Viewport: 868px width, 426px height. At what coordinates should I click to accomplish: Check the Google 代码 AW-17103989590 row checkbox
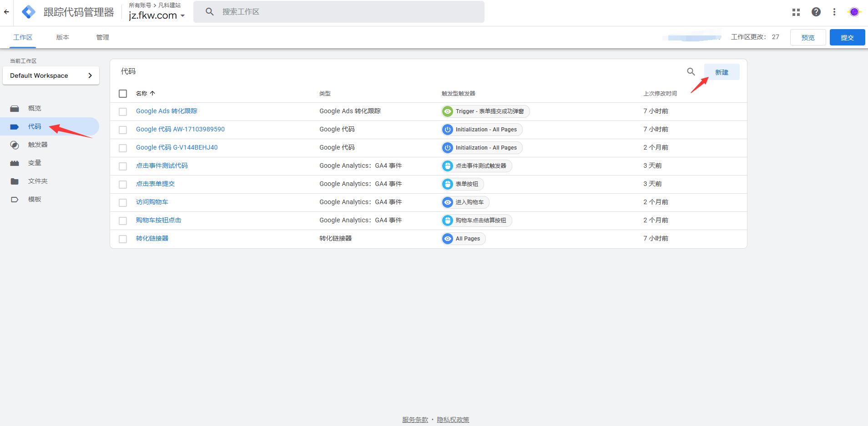coord(123,130)
